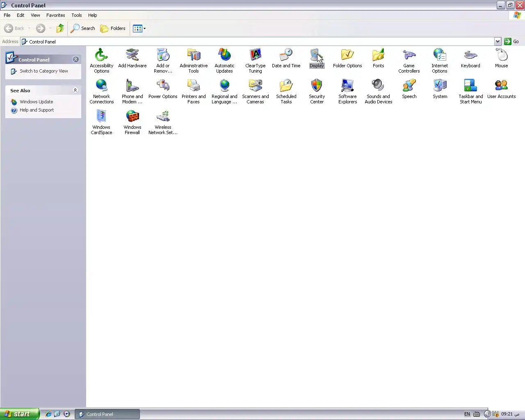
Task: Open the Favorites menu
Action: tap(55, 15)
